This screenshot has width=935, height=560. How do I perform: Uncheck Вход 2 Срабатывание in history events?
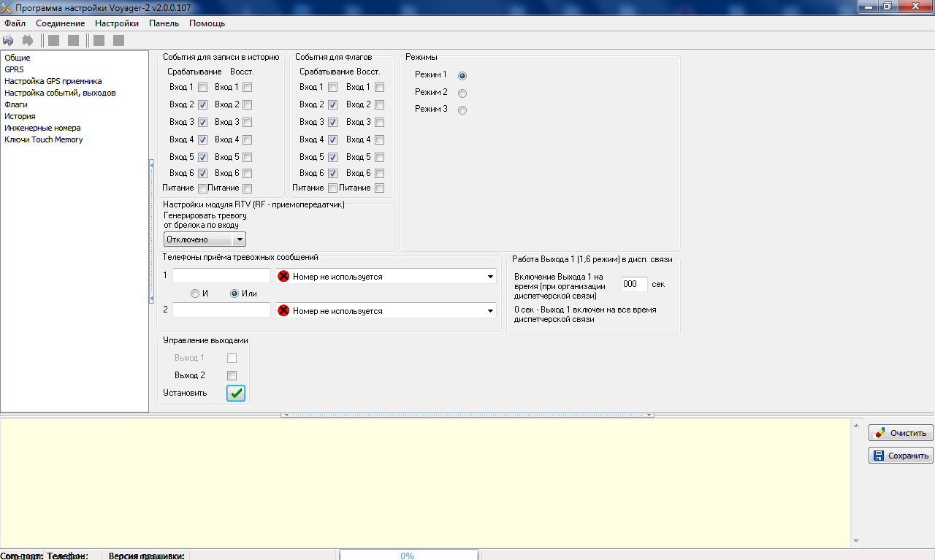click(x=202, y=105)
